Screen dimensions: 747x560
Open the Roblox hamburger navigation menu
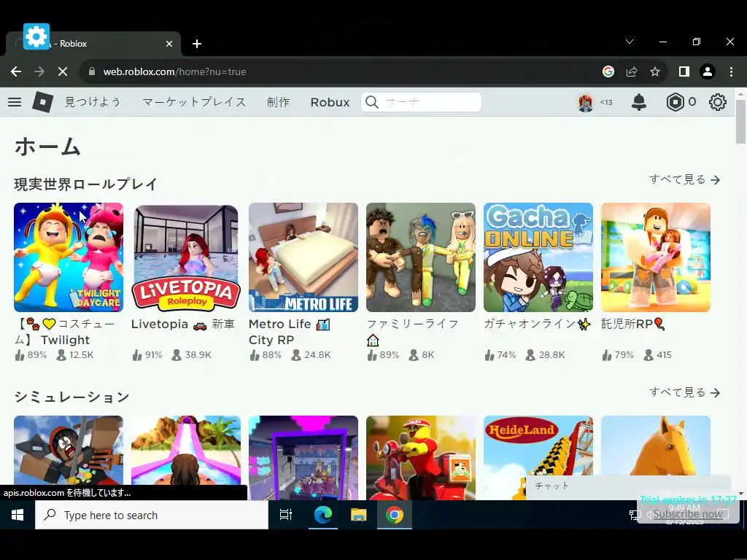click(x=15, y=102)
